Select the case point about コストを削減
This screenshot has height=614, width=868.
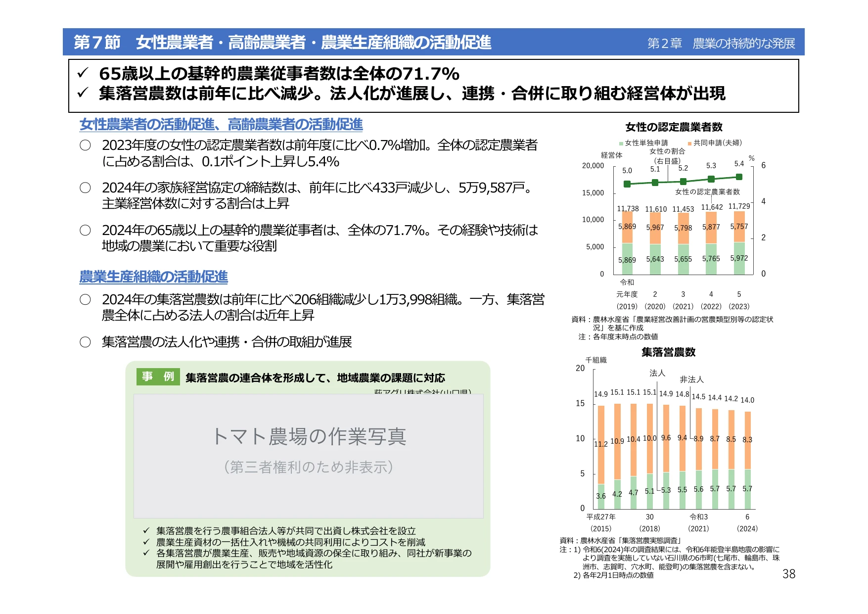(x=291, y=542)
